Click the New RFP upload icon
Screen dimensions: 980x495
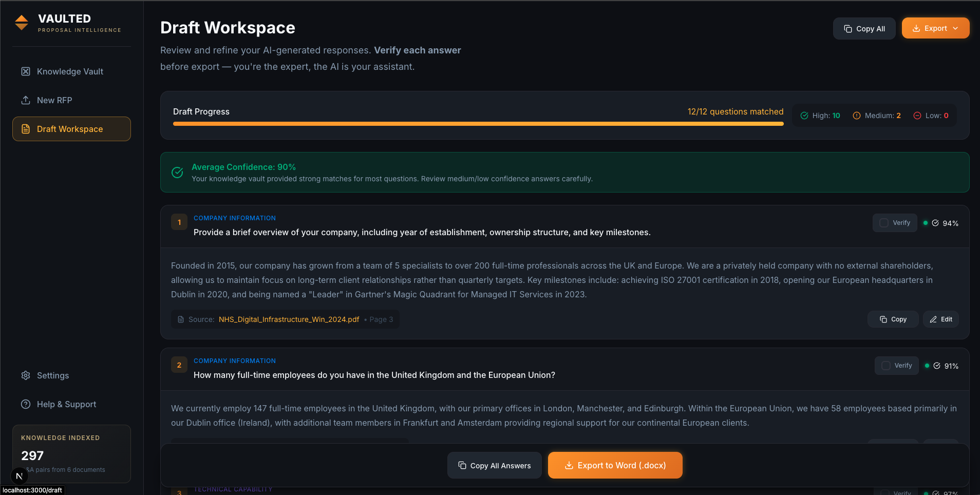pos(26,100)
